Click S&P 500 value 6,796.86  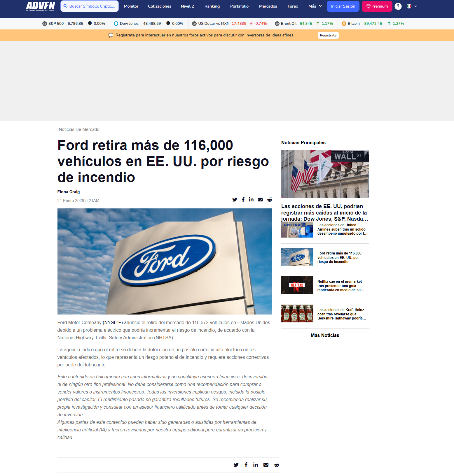[x=75, y=24]
